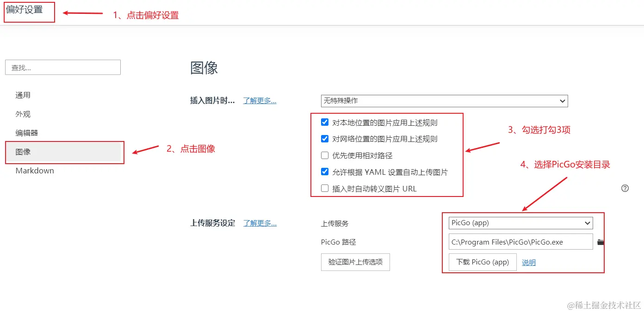Toggle 对网络位置的图片应用上述规则 checkbox

(325, 139)
